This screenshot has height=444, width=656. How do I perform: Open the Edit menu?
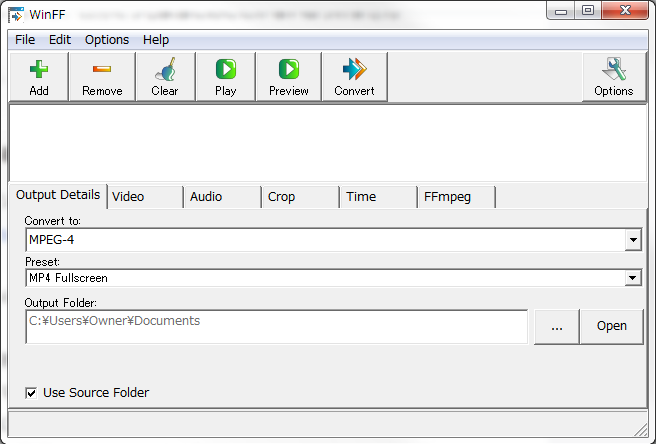[x=60, y=40]
